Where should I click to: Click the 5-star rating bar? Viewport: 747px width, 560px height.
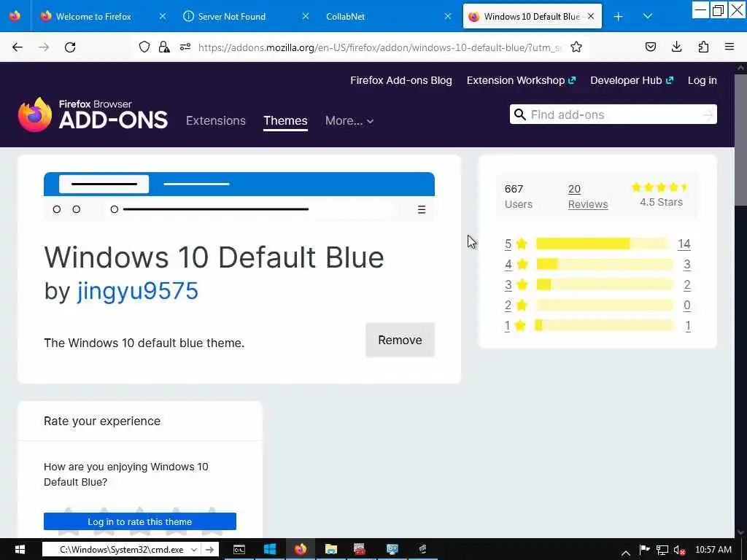602,244
